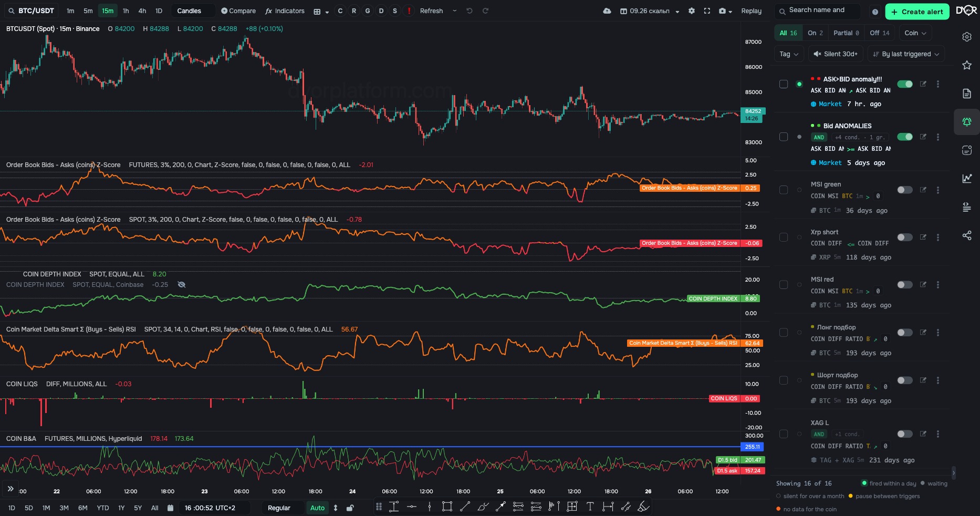
Task: Select the arrow line drawing tool
Action: (501, 507)
